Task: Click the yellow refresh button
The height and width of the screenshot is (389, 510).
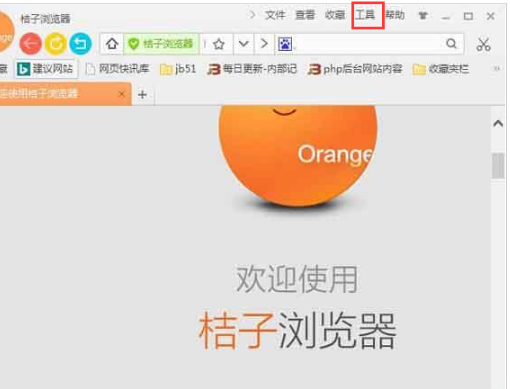Action: (x=55, y=44)
